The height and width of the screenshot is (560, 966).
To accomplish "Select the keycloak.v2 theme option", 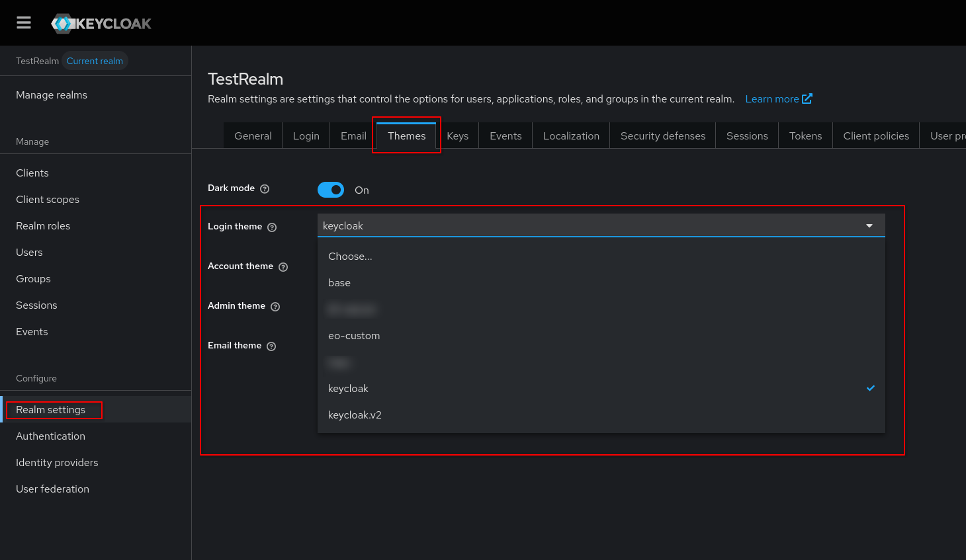I will coord(601,415).
